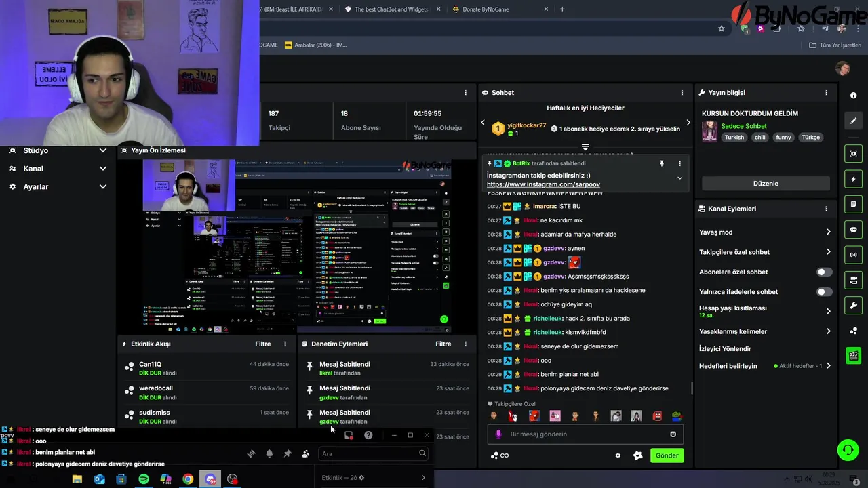Open the Discord threads icon
Viewport: 868px width, 488px height.
coord(251,453)
